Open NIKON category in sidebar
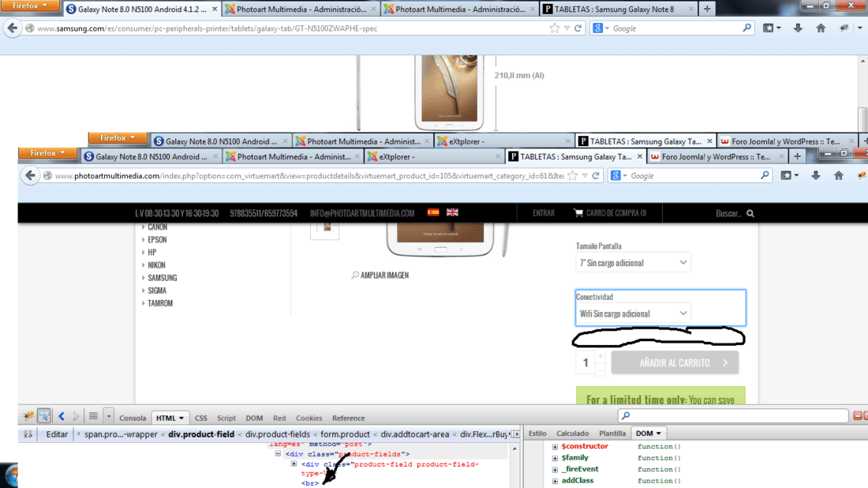The width and height of the screenshot is (868, 488). (156, 265)
